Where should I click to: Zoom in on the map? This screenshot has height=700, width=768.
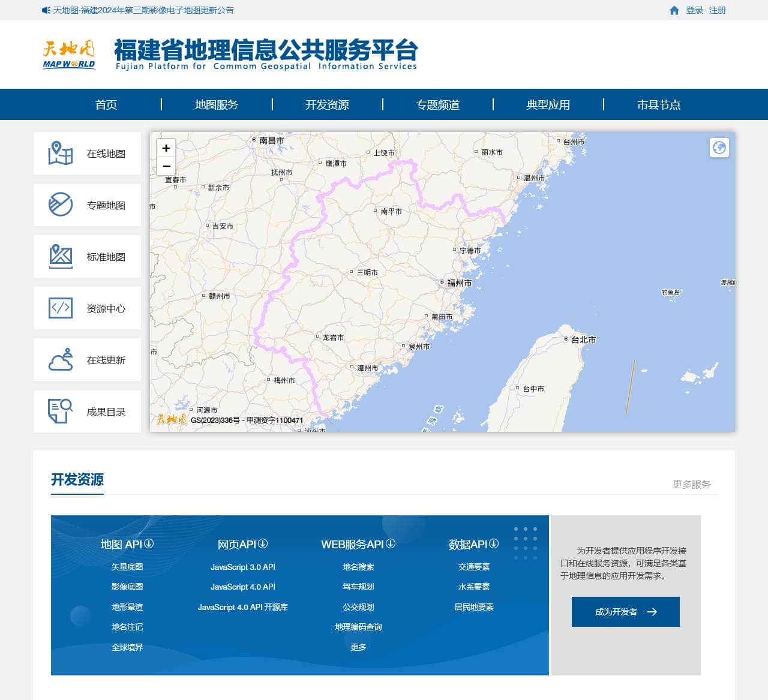point(166,148)
